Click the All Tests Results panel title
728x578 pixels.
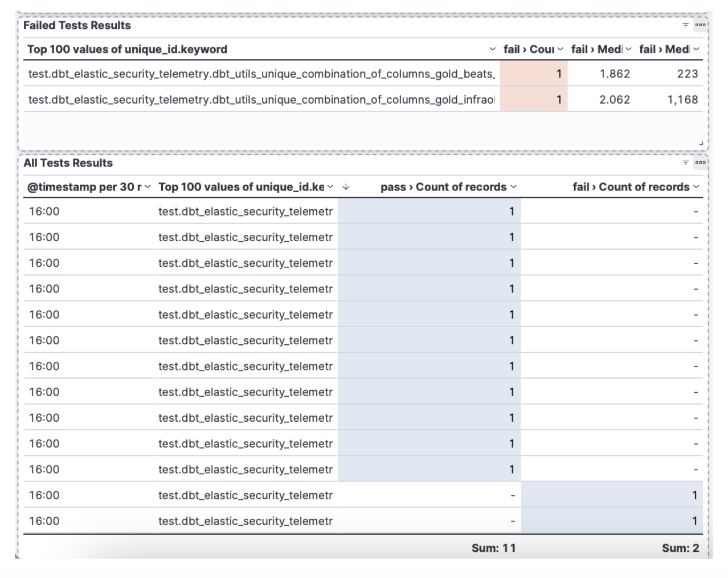[x=68, y=163]
